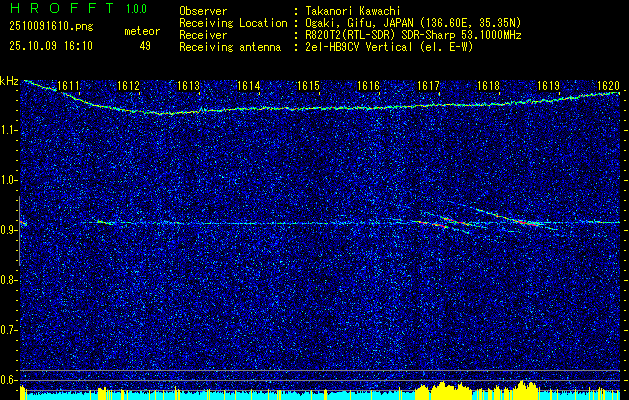Screen dimensions: 629x400
Task: Click time marker 1619
Action: tap(548, 85)
